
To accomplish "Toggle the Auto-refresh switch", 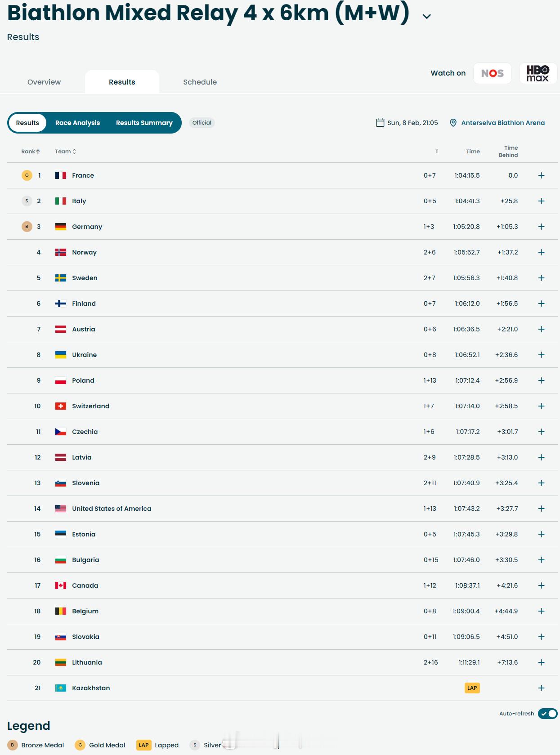I will click(x=547, y=714).
